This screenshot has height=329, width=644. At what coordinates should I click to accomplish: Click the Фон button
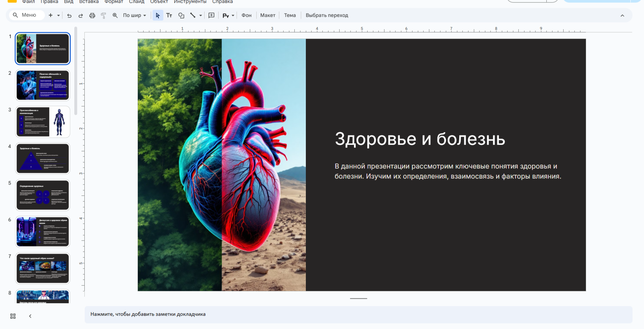pos(246,15)
